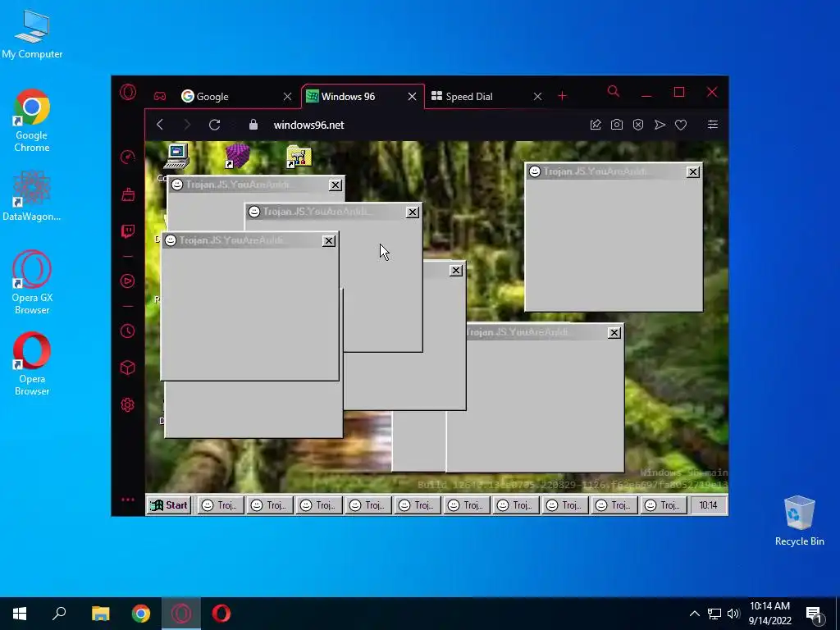Open Chrome from the Windows taskbar
This screenshot has width=840, height=630.
coord(141,614)
